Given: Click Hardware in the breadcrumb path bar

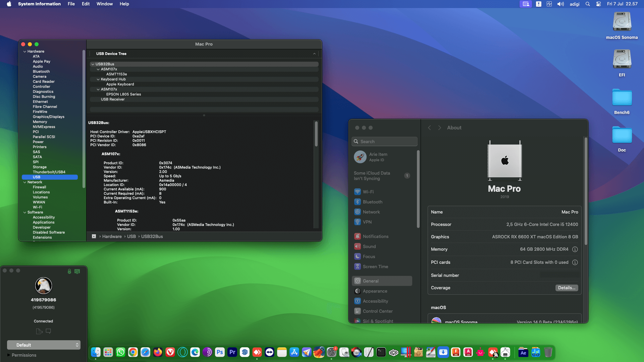Looking at the screenshot, I should pos(112,237).
